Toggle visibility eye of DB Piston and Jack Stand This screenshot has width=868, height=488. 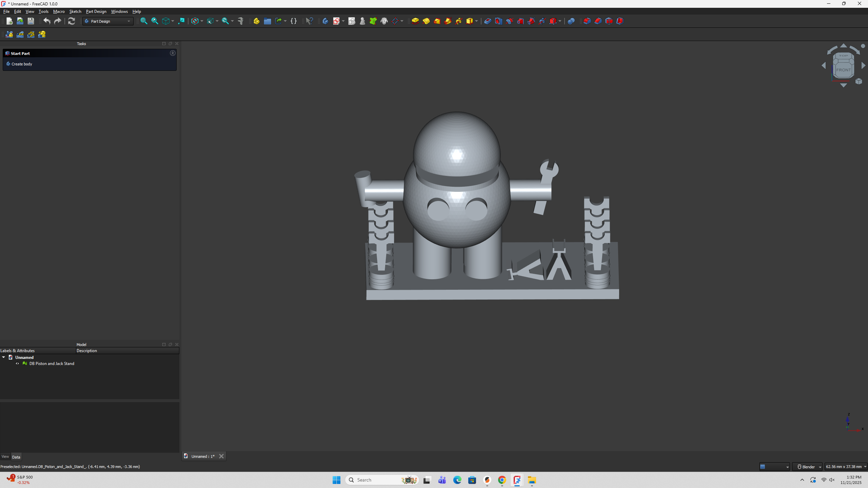(17, 364)
